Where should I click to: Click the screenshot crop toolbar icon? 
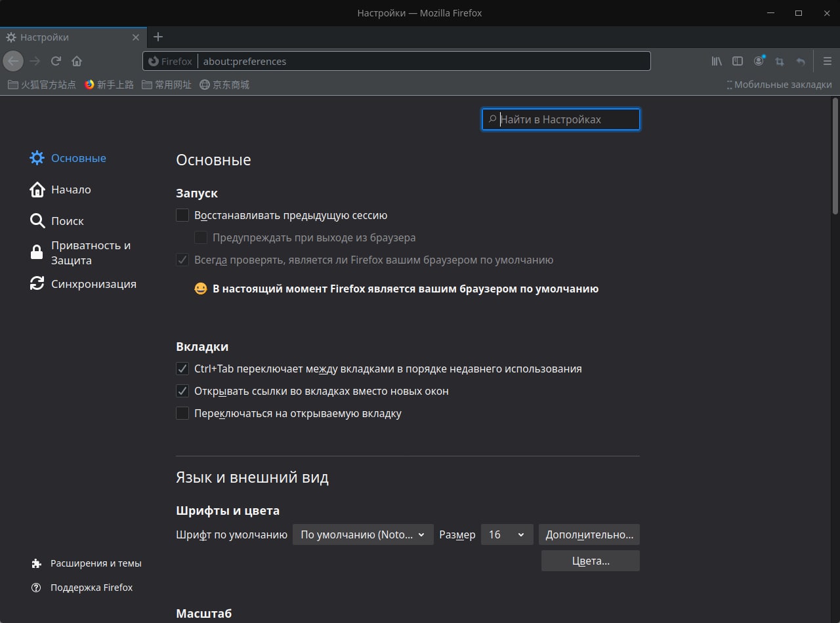pos(780,61)
